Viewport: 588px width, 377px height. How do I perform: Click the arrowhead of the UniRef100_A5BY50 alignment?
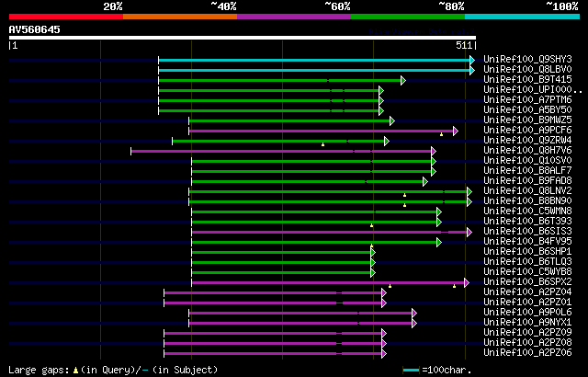coord(381,110)
